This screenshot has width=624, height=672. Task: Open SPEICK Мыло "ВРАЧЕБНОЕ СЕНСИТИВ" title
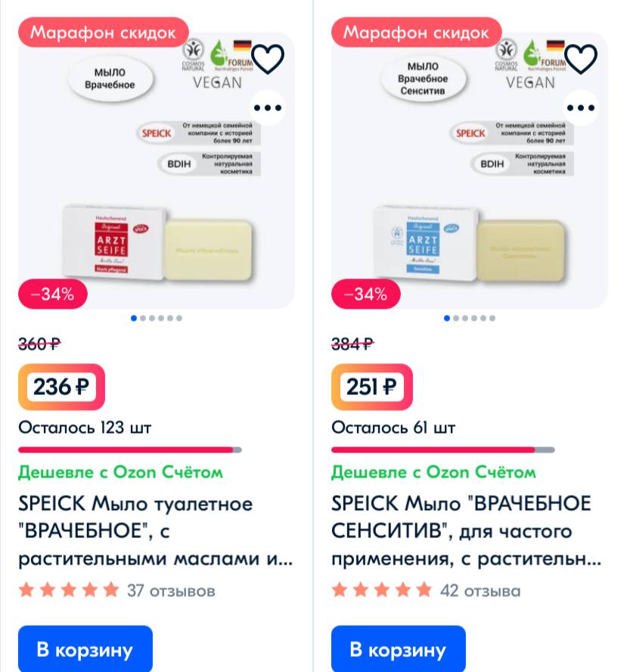pos(467,530)
